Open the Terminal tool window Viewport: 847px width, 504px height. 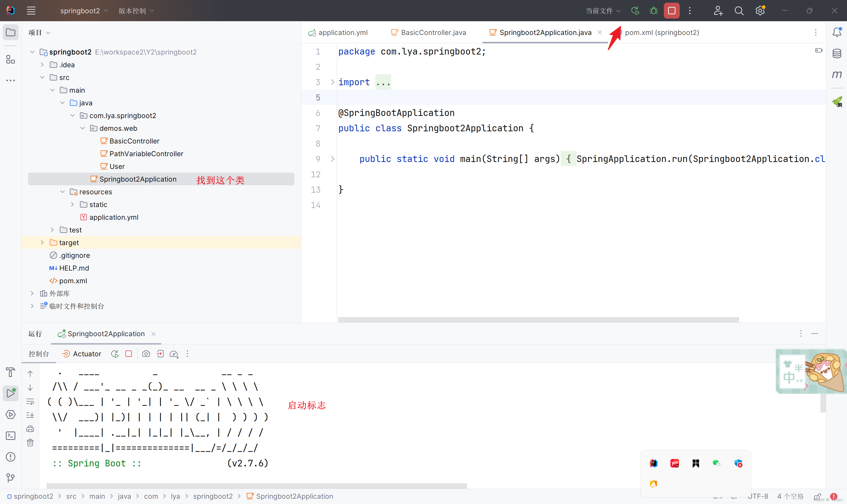[11, 436]
